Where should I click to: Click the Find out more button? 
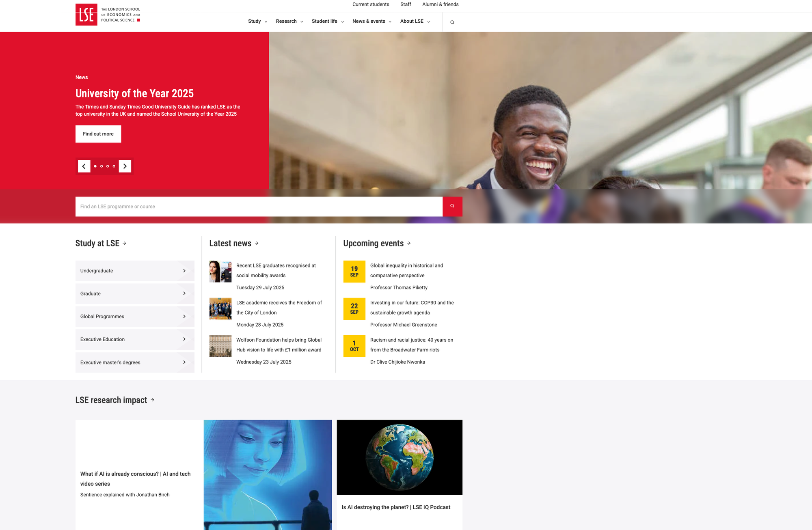click(x=98, y=134)
